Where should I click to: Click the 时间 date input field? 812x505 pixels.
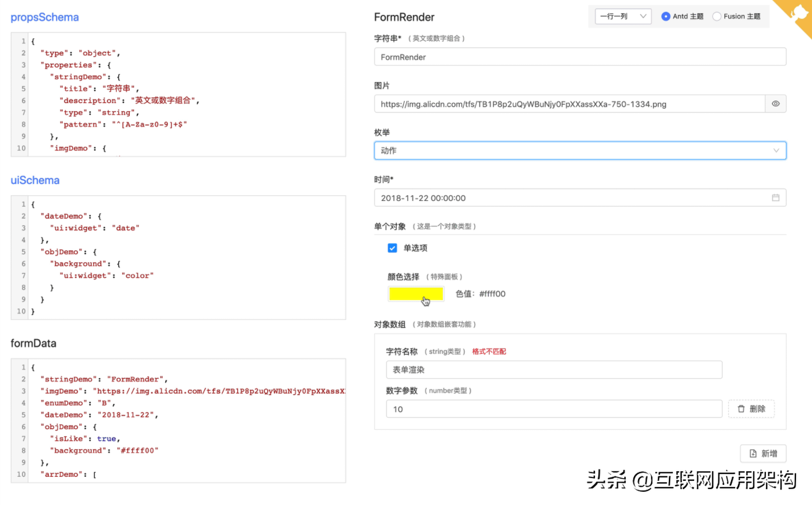(580, 198)
